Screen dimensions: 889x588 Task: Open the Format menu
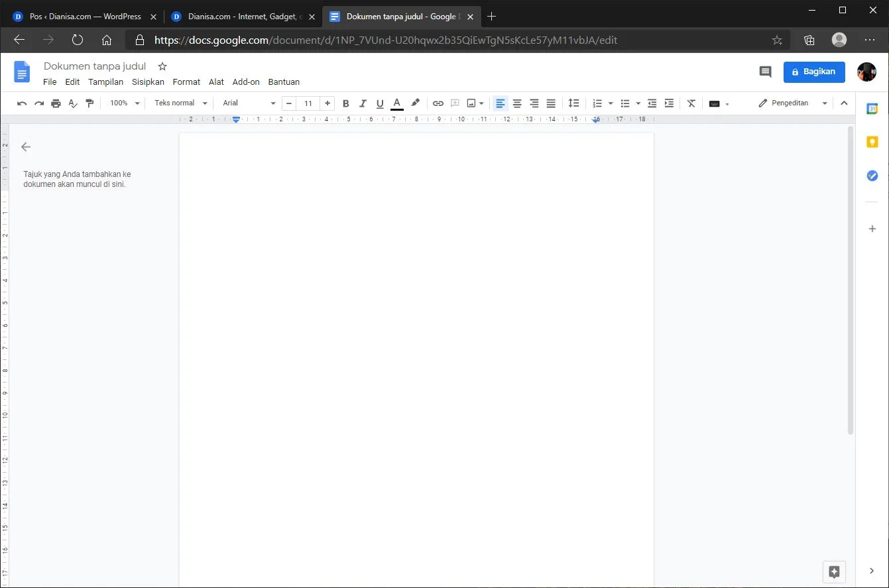(186, 82)
